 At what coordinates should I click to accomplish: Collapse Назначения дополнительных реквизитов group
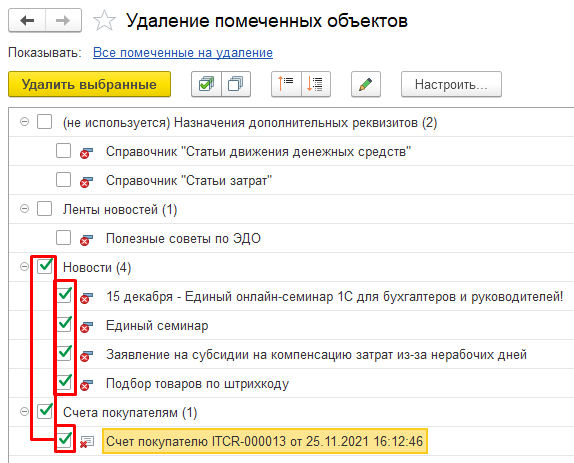coord(24,122)
